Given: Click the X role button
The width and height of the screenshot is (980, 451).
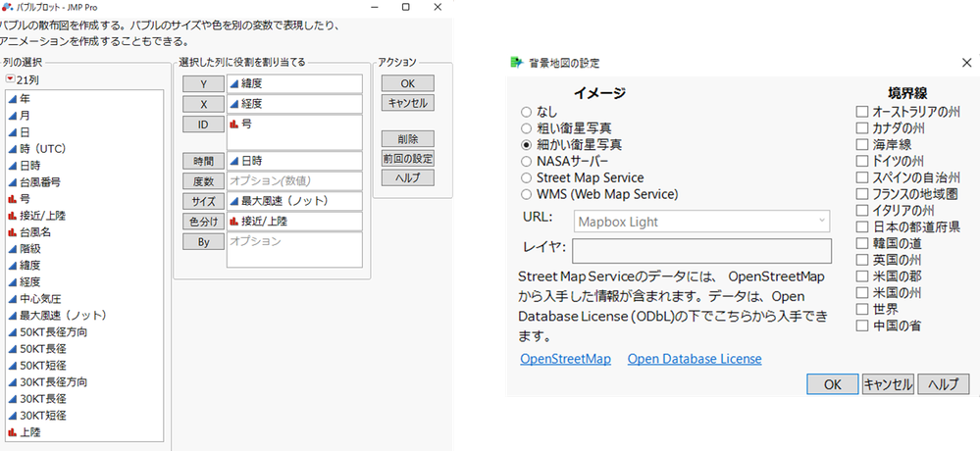Looking at the screenshot, I should click(x=203, y=104).
